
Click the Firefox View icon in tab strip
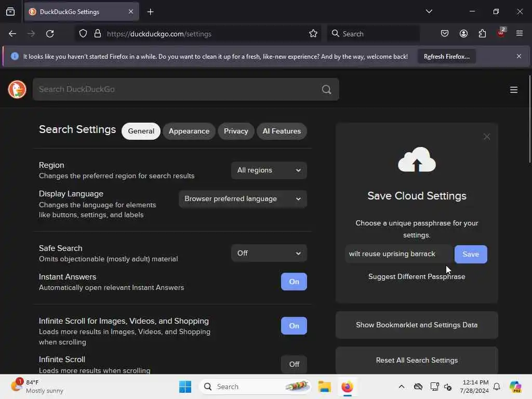click(10, 12)
